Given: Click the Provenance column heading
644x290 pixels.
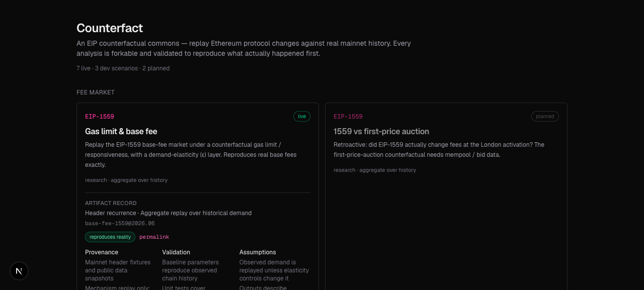Looking at the screenshot, I should 102,252.
